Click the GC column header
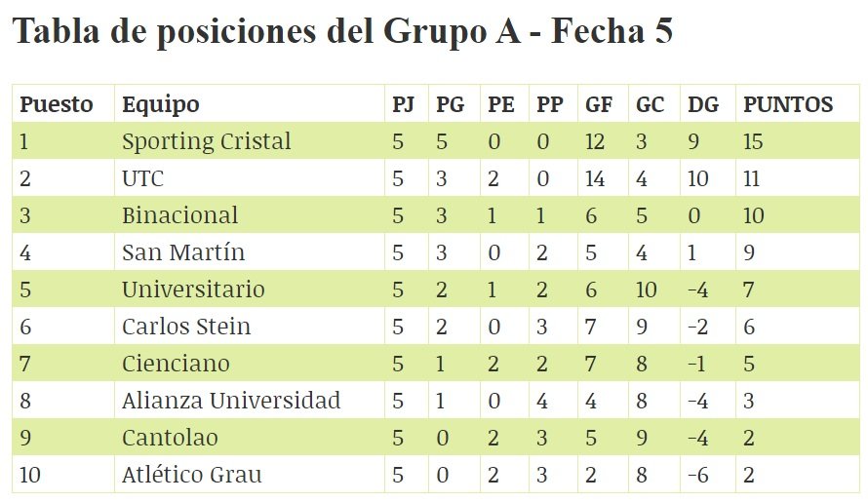This screenshot has height=502, width=868. [650, 104]
